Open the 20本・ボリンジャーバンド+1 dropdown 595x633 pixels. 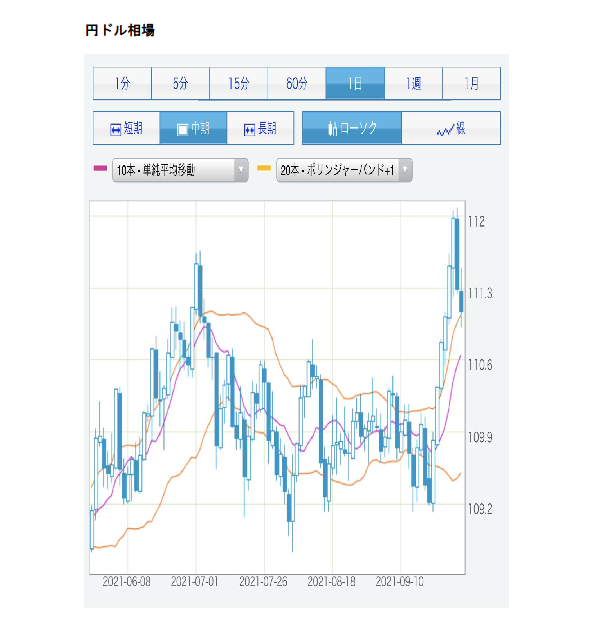click(344, 170)
